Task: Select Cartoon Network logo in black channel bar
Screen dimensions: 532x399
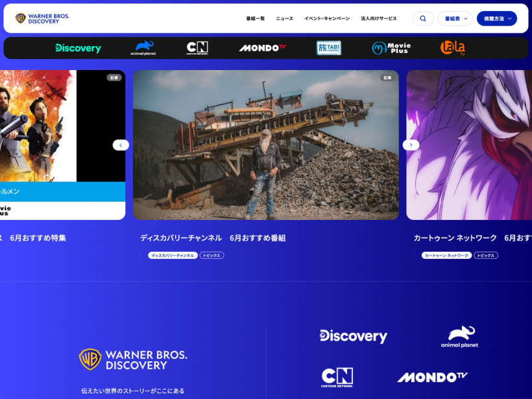Action: [197, 48]
